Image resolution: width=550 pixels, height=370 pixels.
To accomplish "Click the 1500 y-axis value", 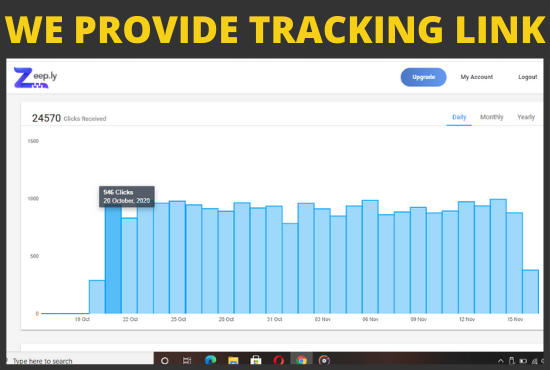I will point(33,141).
